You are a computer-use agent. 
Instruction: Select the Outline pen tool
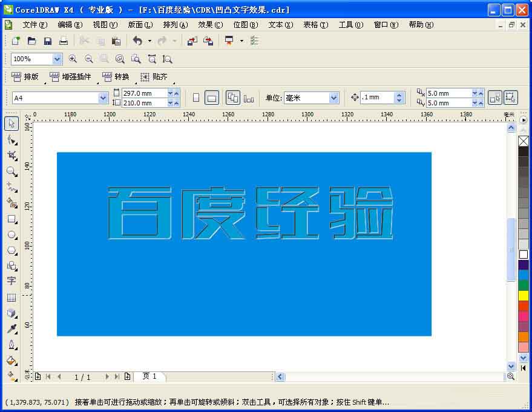coord(11,345)
